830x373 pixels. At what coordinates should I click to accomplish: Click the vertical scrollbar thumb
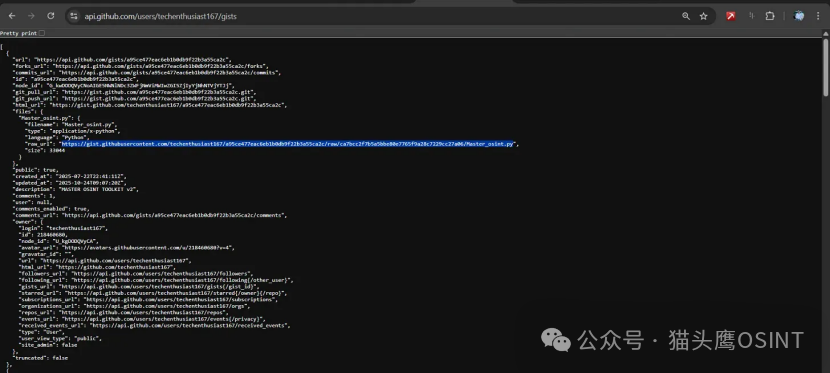[826, 67]
